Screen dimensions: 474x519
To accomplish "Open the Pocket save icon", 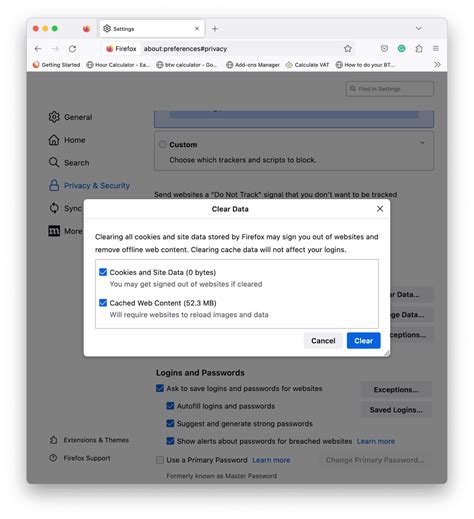I will (x=384, y=49).
